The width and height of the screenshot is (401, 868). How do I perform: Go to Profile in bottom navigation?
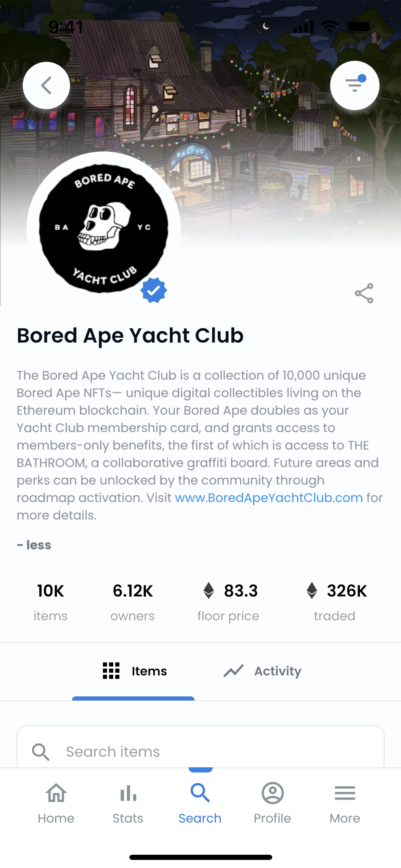272,803
